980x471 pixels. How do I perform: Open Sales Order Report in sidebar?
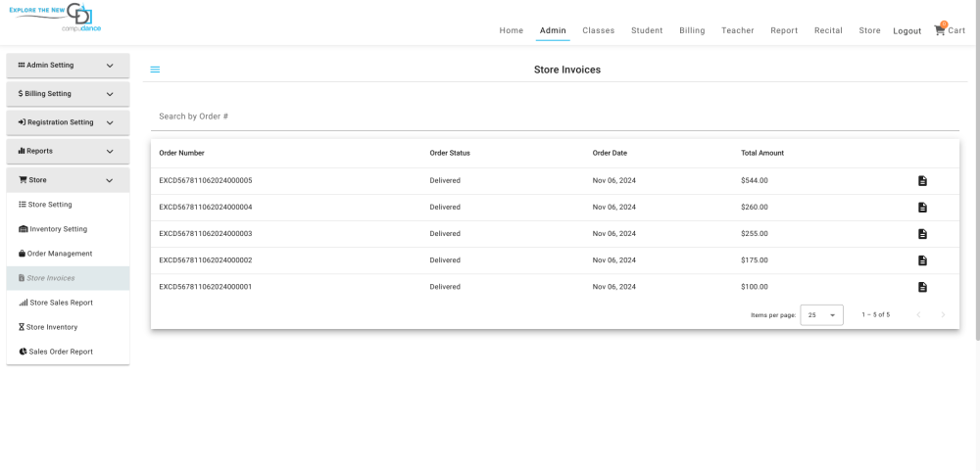(x=69, y=352)
